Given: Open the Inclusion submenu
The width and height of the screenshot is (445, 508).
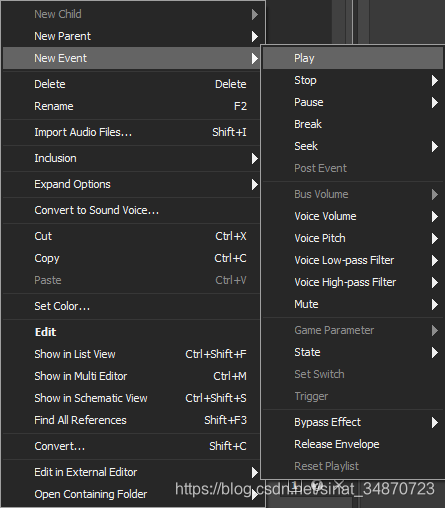Looking at the screenshot, I should pos(131,158).
